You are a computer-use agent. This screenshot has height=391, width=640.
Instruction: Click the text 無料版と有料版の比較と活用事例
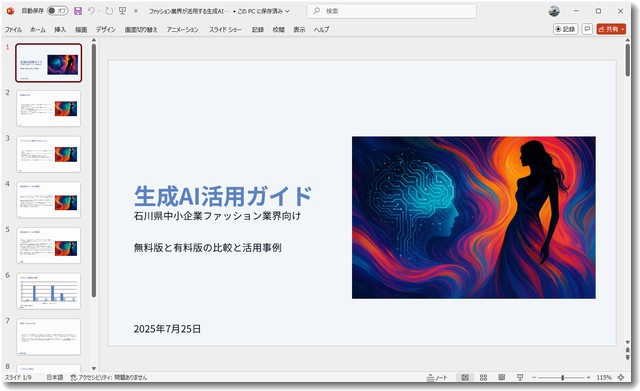[207, 248]
